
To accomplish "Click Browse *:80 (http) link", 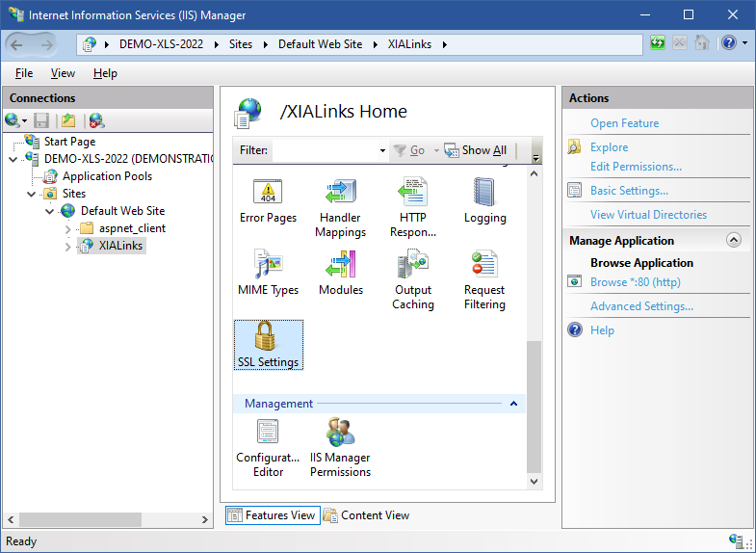I will point(635,282).
